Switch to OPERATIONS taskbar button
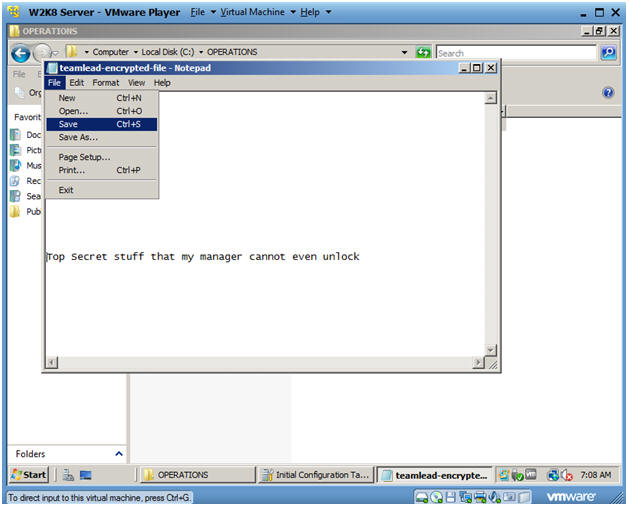The image size is (628, 506). 197,475
